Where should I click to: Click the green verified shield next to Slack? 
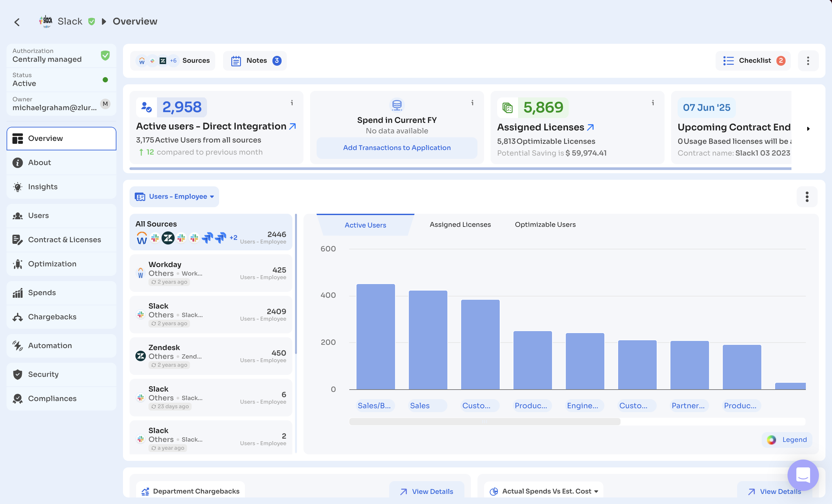(x=92, y=21)
